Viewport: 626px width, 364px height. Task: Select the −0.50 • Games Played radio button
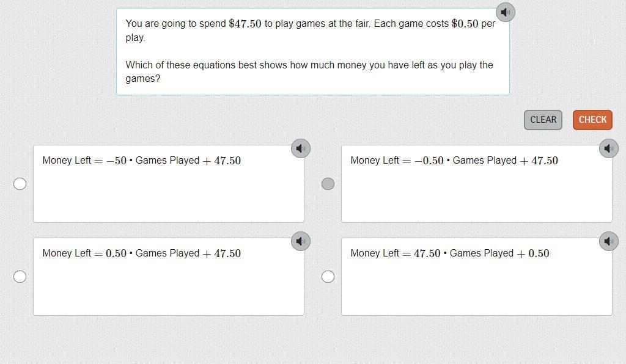point(328,184)
